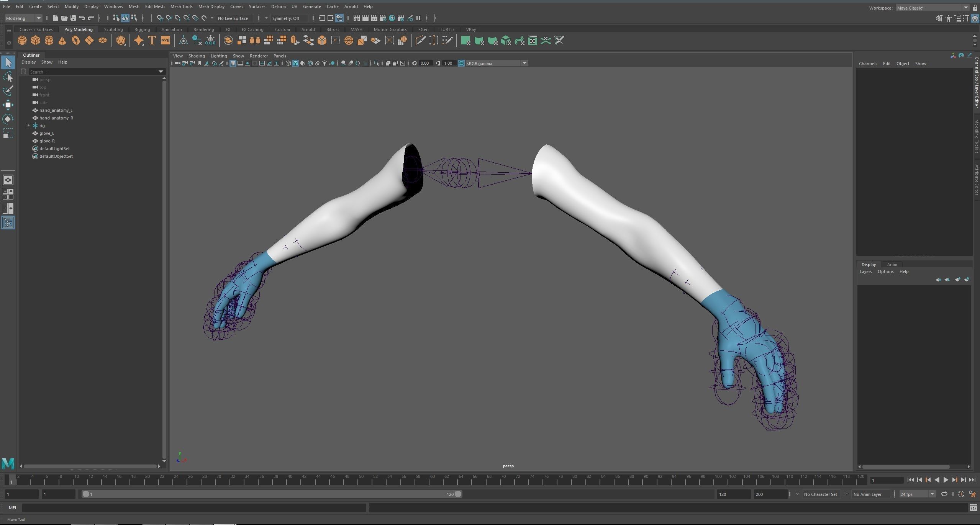
Task: Click the Save scene icon
Action: click(x=73, y=18)
